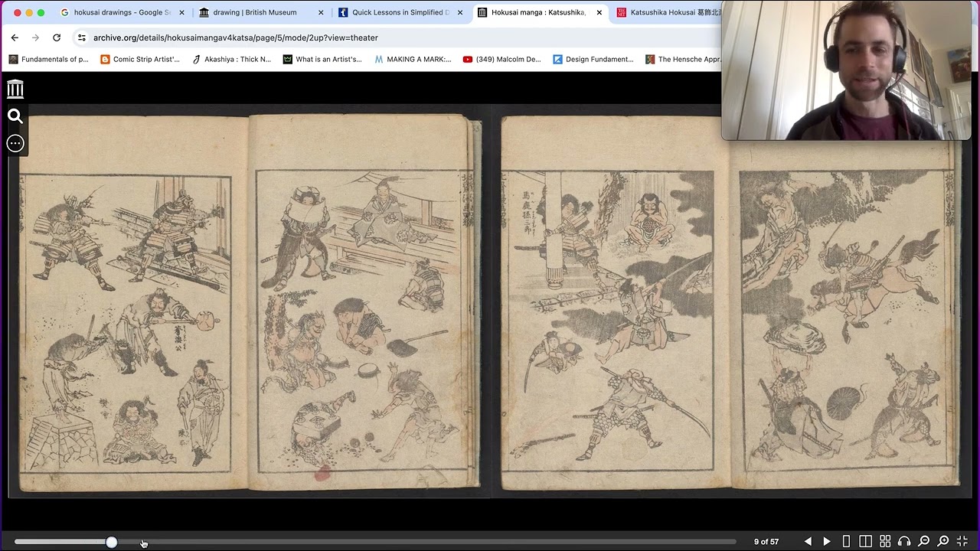980x551 pixels.
Task: Go back in browser history
Action: (x=15, y=37)
